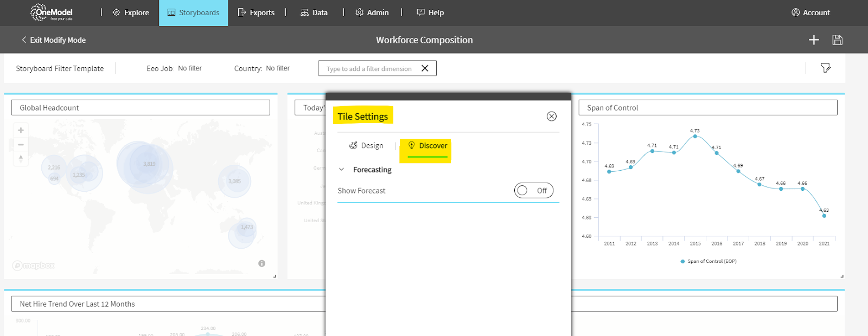Clear the filter dimension input with X
This screenshot has height=336, width=868.
pos(425,68)
